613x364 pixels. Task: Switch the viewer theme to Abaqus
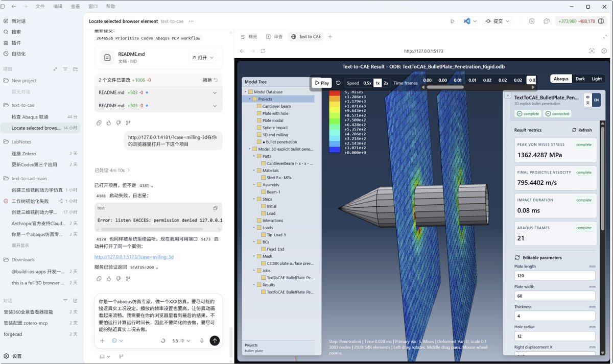561,79
